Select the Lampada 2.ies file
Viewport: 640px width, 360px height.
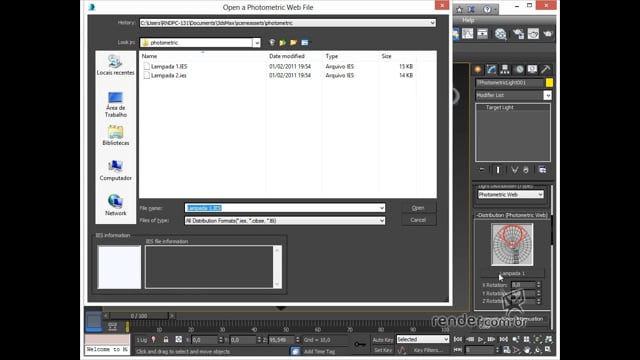coord(169,76)
